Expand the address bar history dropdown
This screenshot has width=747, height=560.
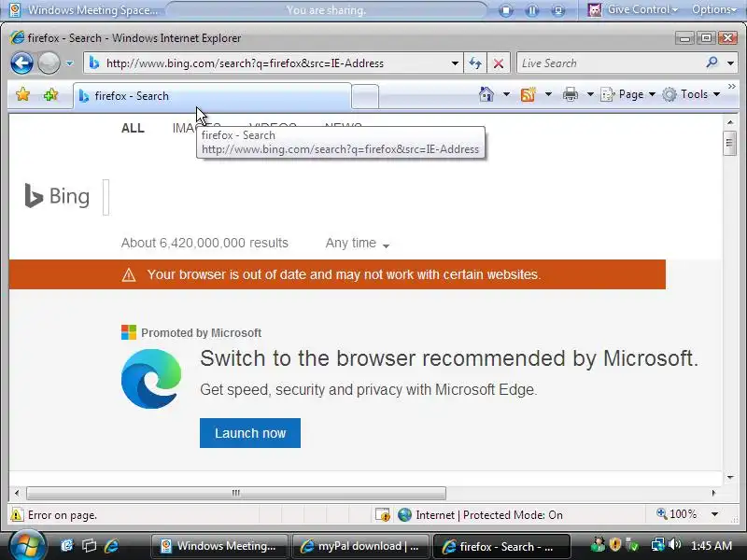(455, 63)
